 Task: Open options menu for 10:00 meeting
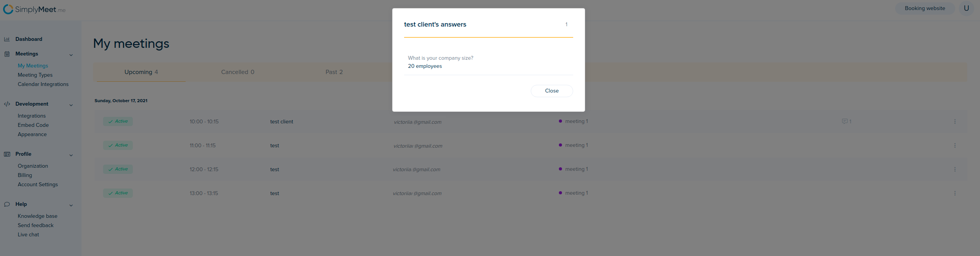click(955, 122)
